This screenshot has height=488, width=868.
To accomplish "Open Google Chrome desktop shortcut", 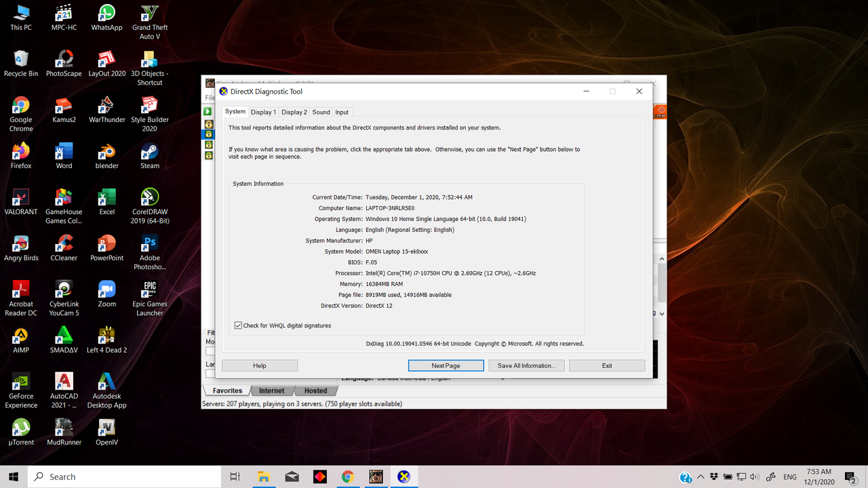I will coord(21,114).
